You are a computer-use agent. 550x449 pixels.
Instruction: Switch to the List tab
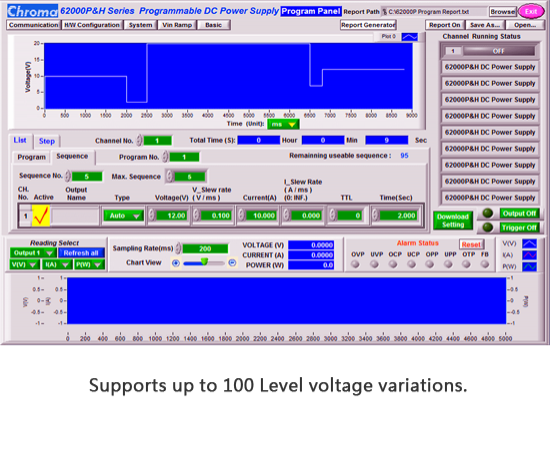[x=20, y=140]
